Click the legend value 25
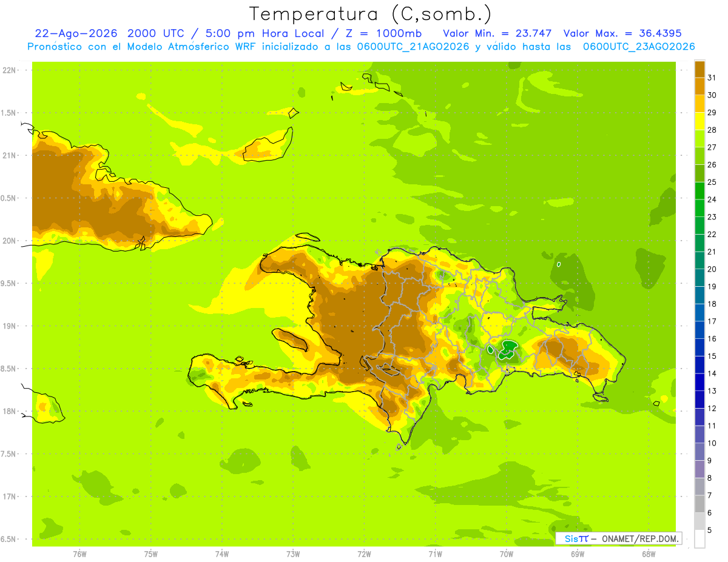The height and width of the screenshot is (562, 728). [712, 182]
